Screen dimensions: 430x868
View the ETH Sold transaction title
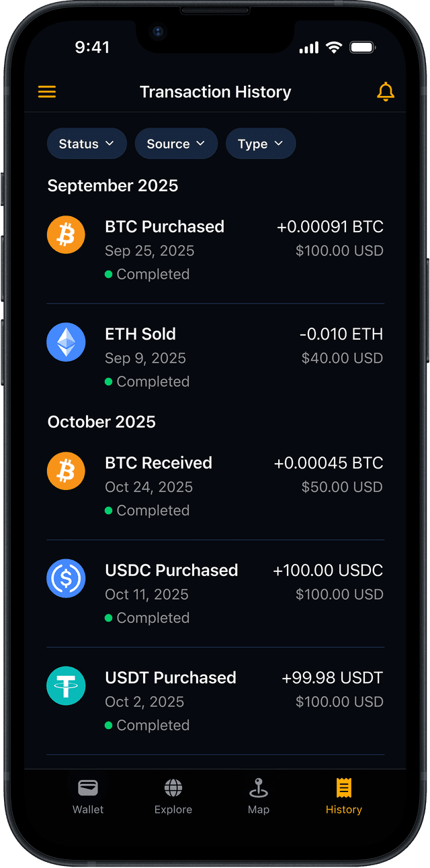[x=140, y=334]
